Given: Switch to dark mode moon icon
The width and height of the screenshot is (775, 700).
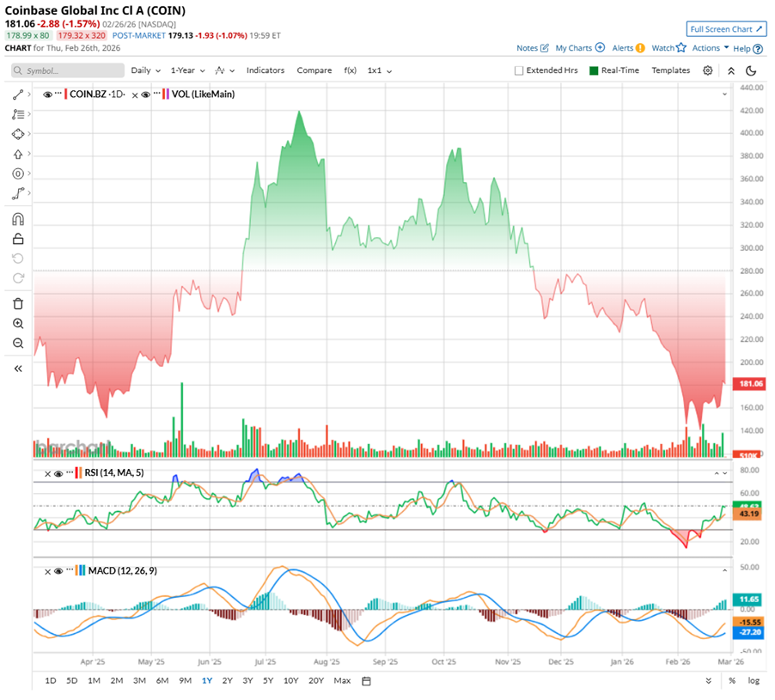Looking at the screenshot, I should (x=751, y=70).
